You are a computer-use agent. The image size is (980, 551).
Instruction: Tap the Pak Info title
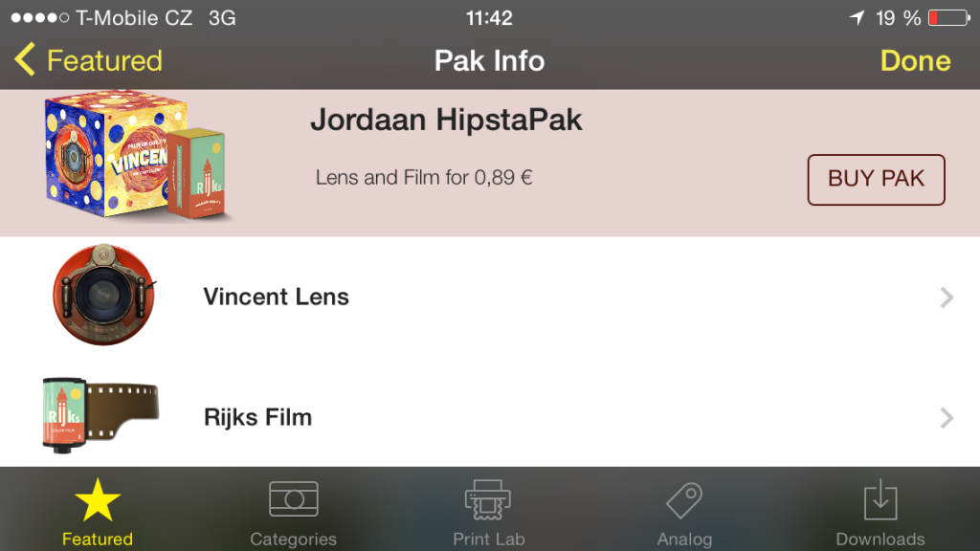pos(489,60)
